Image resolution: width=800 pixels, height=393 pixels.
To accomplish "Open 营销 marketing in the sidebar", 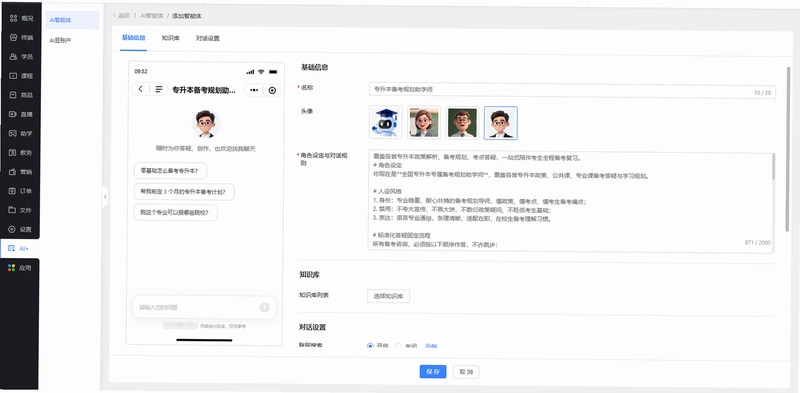I will click(21, 172).
